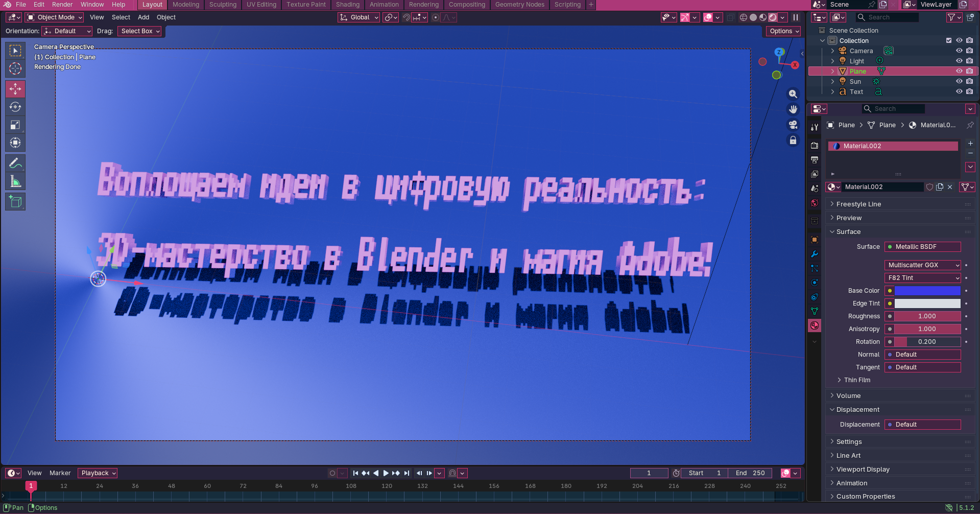The width and height of the screenshot is (980, 514).
Task: Open the View Layer properties tab
Action: pos(815,174)
